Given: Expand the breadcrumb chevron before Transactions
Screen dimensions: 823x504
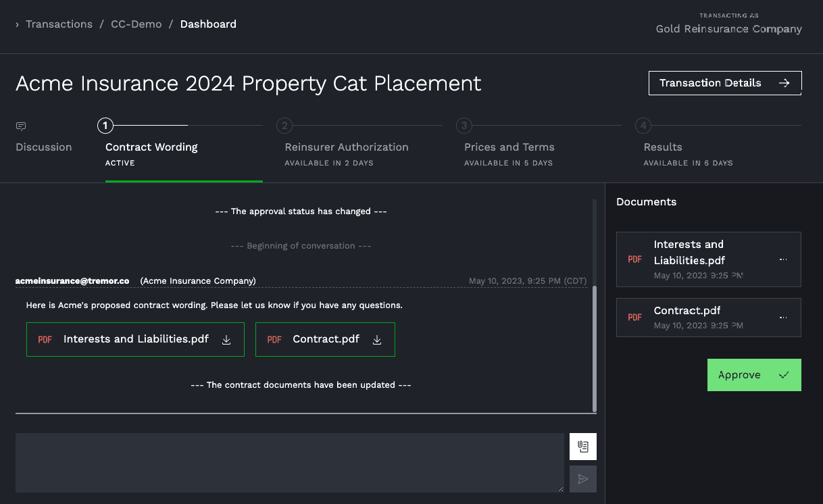Looking at the screenshot, I should coord(17,24).
